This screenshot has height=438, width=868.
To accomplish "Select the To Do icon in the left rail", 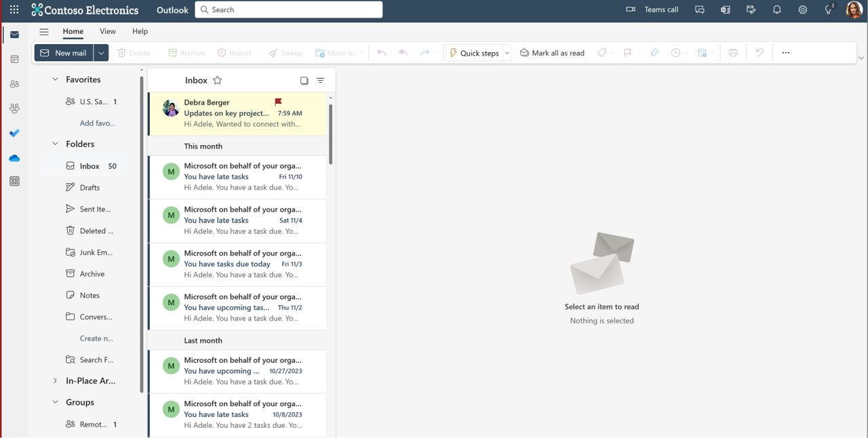I will [14, 133].
